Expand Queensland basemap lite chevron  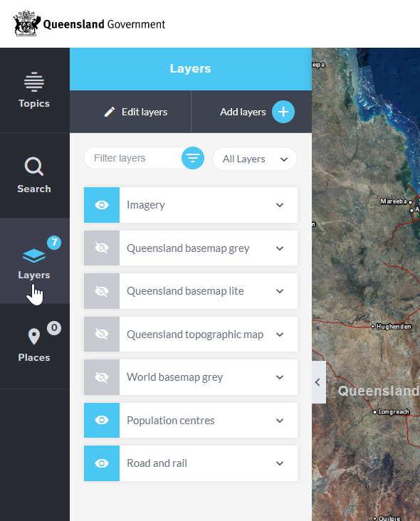(280, 291)
